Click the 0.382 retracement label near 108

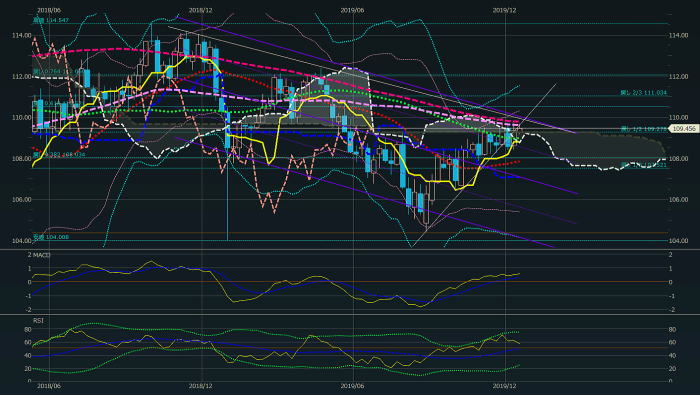[x=59, y=154]
